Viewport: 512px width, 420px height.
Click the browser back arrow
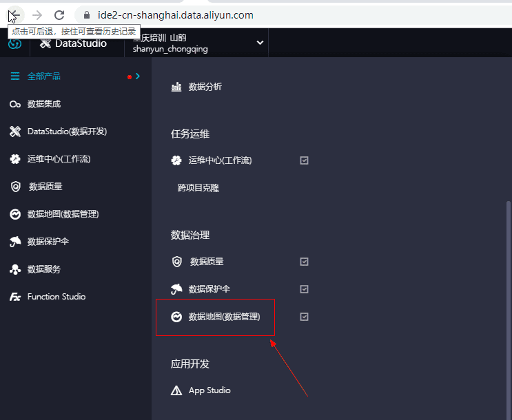pos(15,15)
